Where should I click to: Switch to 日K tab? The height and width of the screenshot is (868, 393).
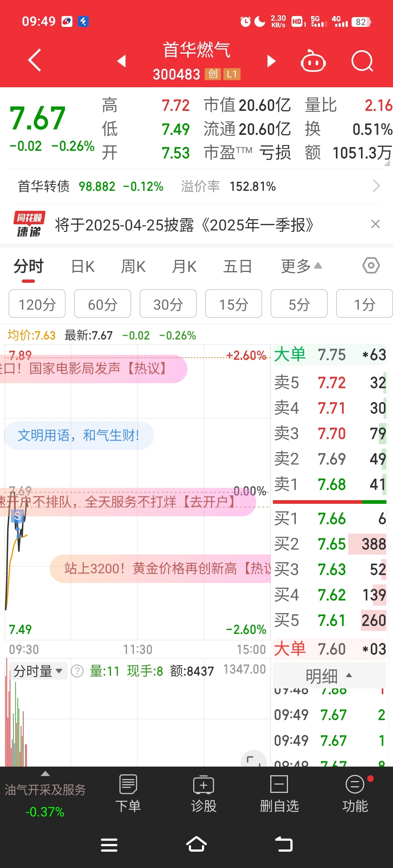(83, 267)
